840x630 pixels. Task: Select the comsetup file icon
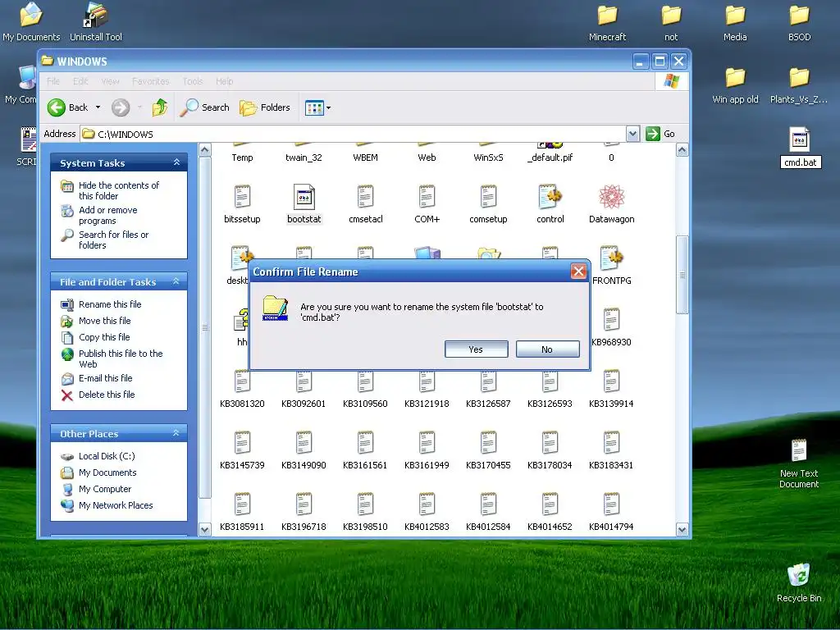(x=488, y=197)
